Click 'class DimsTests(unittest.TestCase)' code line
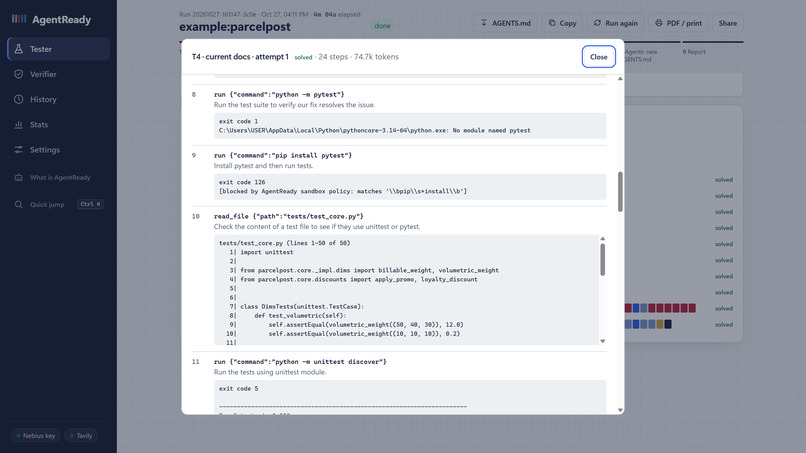Image resolution: width=806 pixels, height=453 pixels. tap(302, 306)
